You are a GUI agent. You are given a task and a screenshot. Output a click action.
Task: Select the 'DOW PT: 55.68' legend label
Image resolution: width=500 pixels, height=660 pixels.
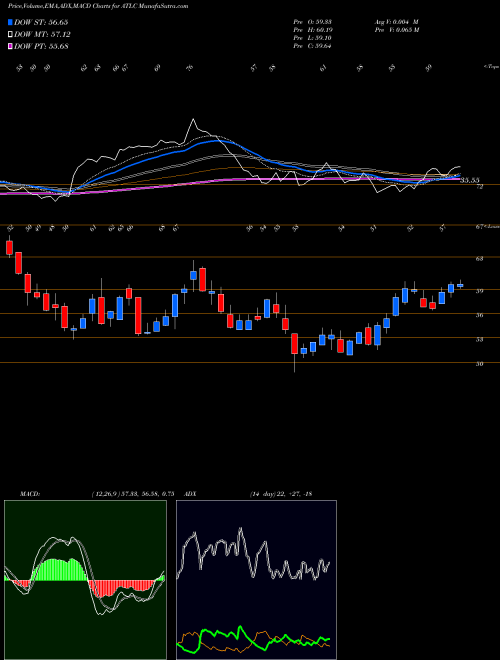click(41, 46)
